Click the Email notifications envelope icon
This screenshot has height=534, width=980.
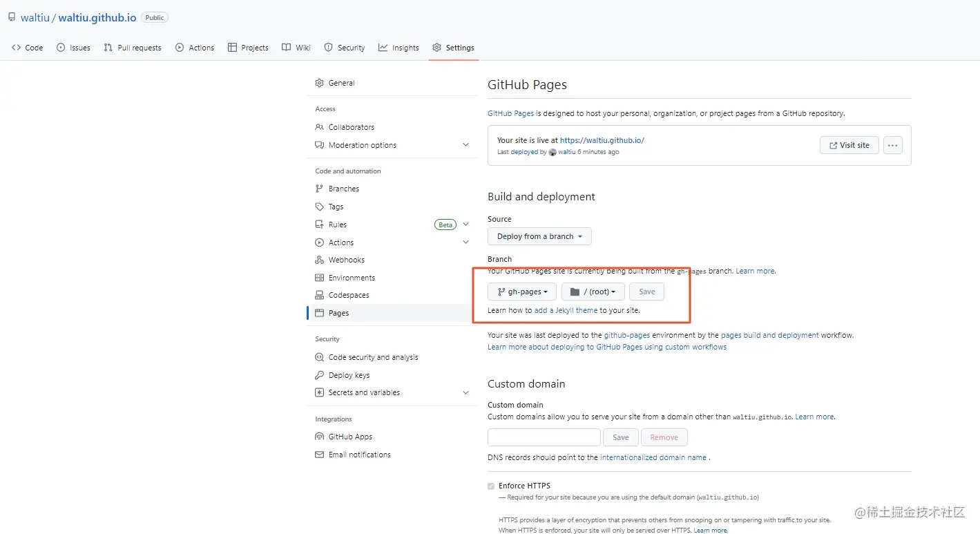pos(319,455)
